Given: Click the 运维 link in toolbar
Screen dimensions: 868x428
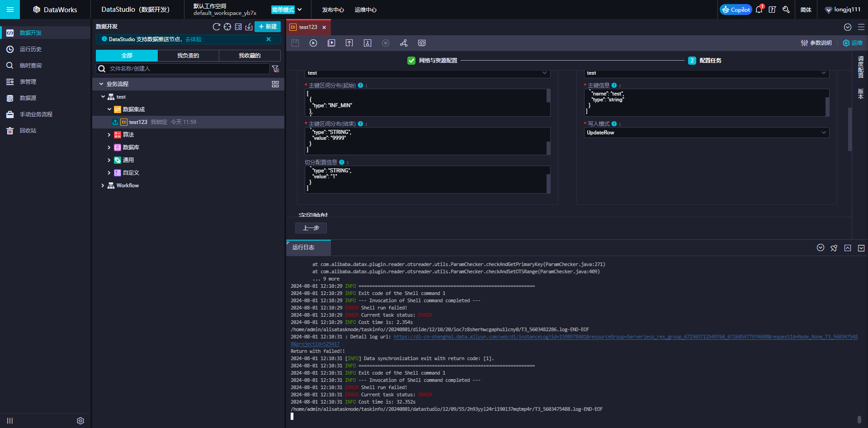Looking at the screenshot, I should click(x=853, y=43).
